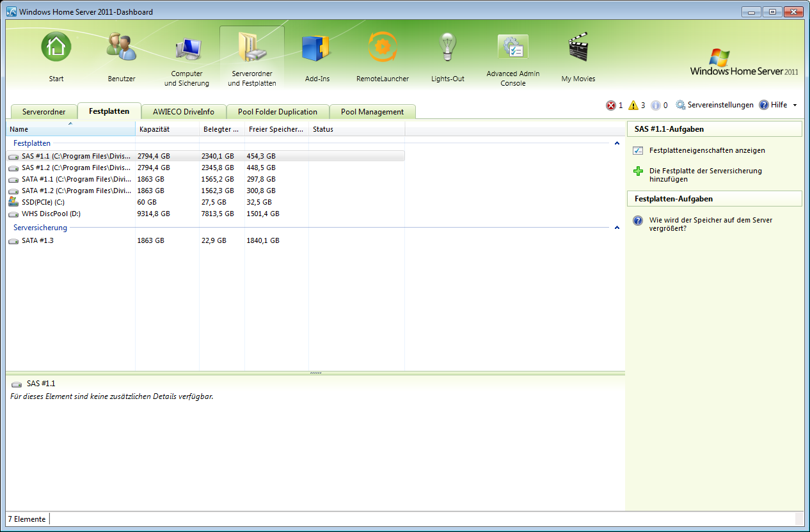Collapse the Festplatten group

coord(617,144)
